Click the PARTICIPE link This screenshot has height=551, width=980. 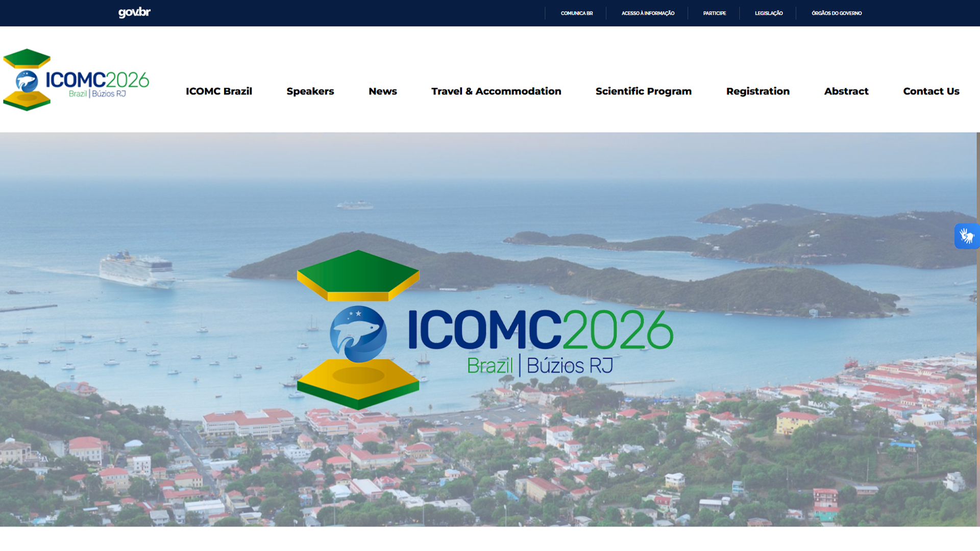pos(714,13)
